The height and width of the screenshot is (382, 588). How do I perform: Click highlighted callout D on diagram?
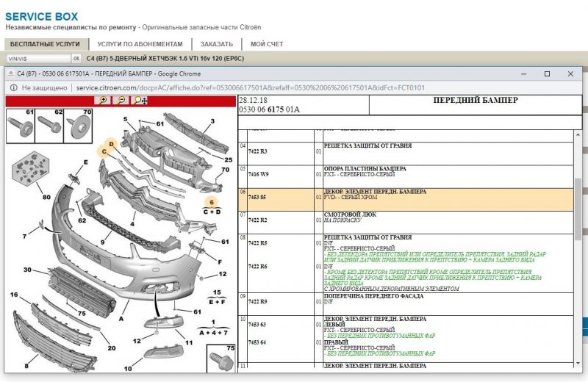point(112,143)
